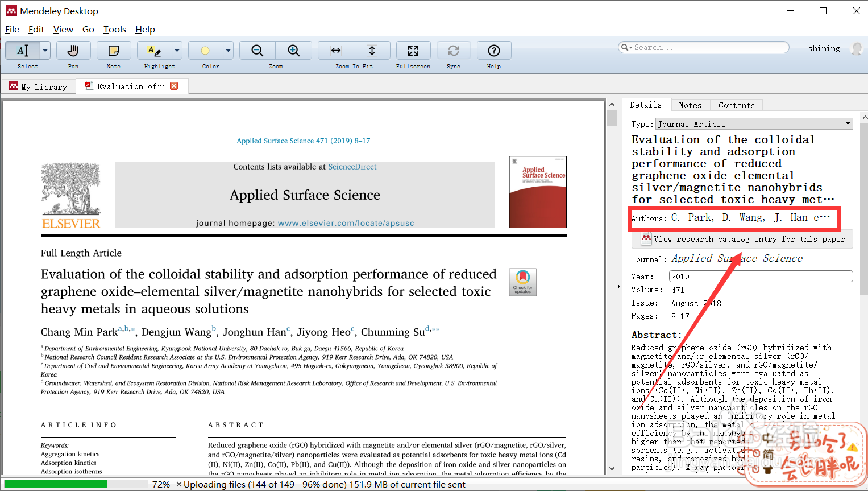Sync the library with Mendeley
This screenshot has width=868, height=491.
[x=454, y=51]
